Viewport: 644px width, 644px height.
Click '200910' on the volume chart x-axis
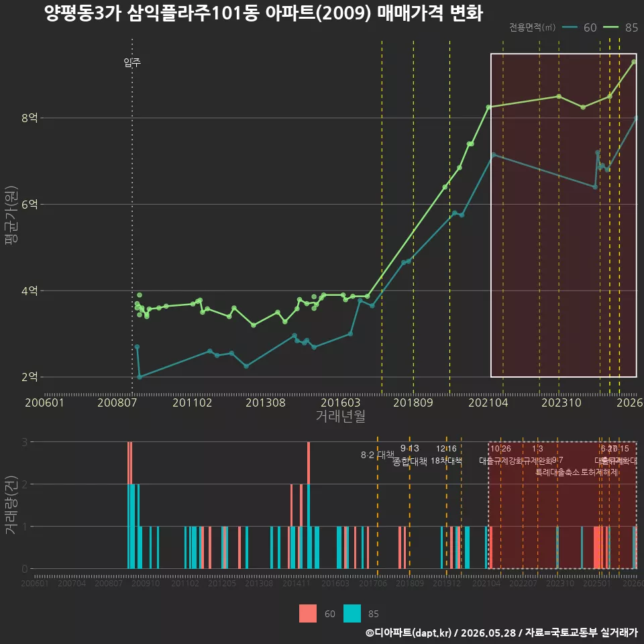click(x=146, y=583)
